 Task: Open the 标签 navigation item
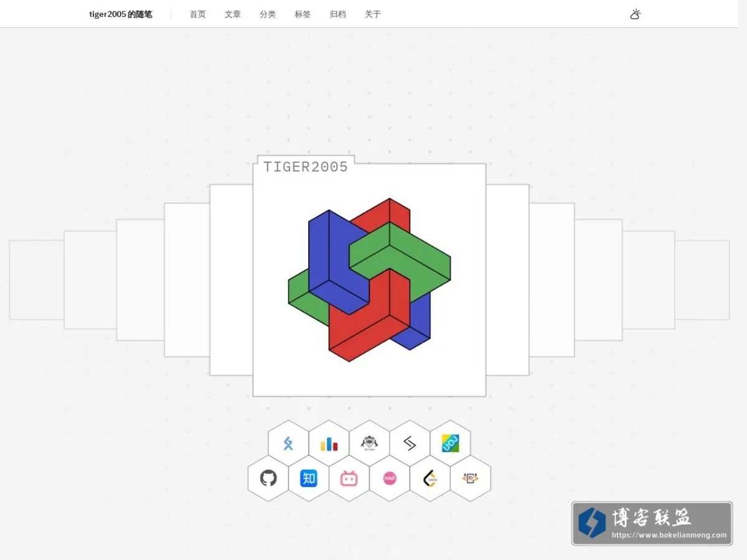click(x=303, y=14)
